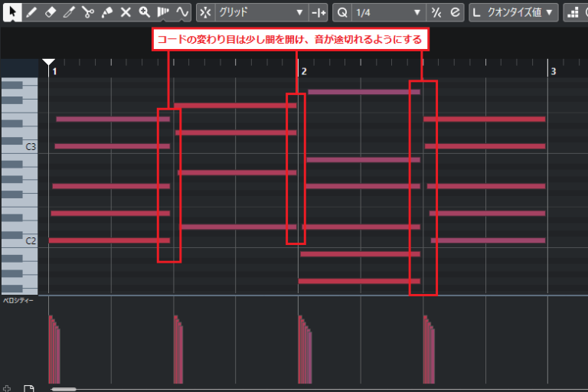Select the Draw pencil tool
Image resolution: width=588 pixels, height=392 pixels.
pyautogui.click(x=31, y=12)
